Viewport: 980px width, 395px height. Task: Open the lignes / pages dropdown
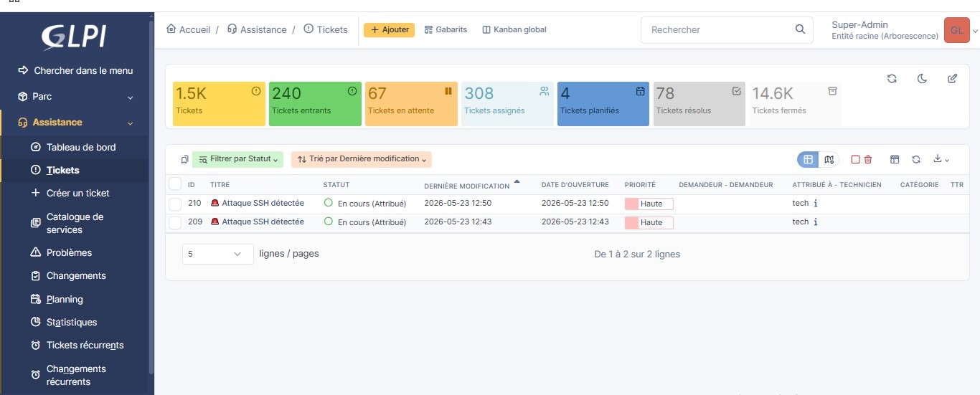218,254
